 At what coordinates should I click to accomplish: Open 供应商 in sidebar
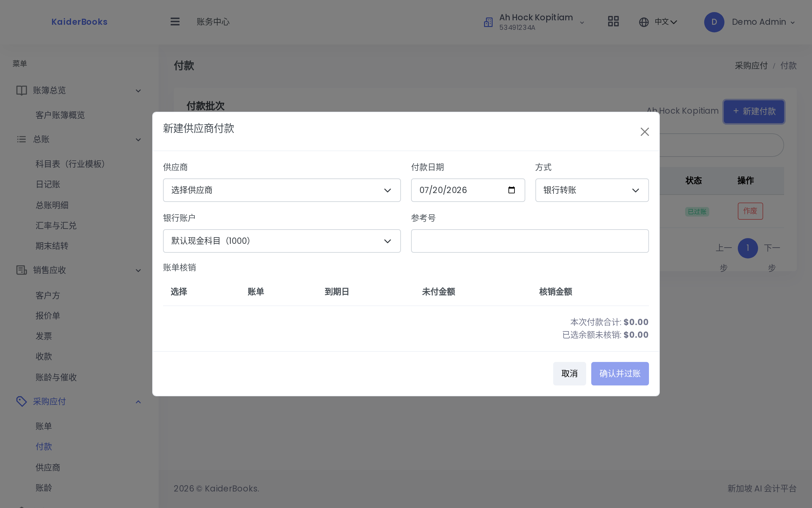pyautogui.click(x=48, y=467)
